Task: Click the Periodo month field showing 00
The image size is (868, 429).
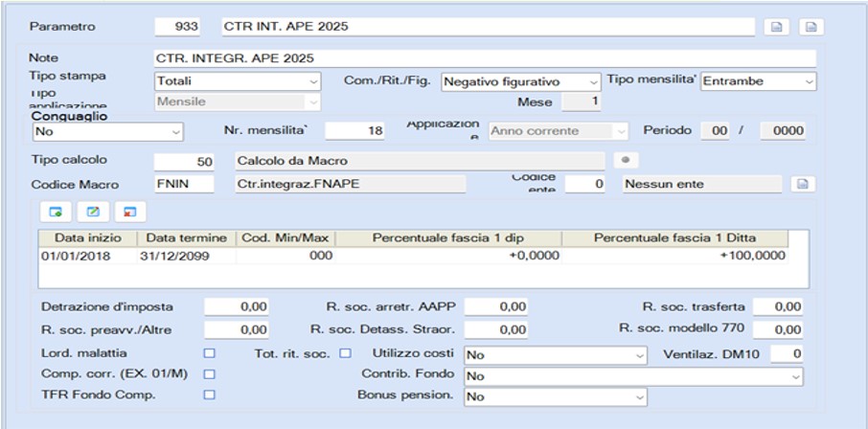Action: [717, 131]
